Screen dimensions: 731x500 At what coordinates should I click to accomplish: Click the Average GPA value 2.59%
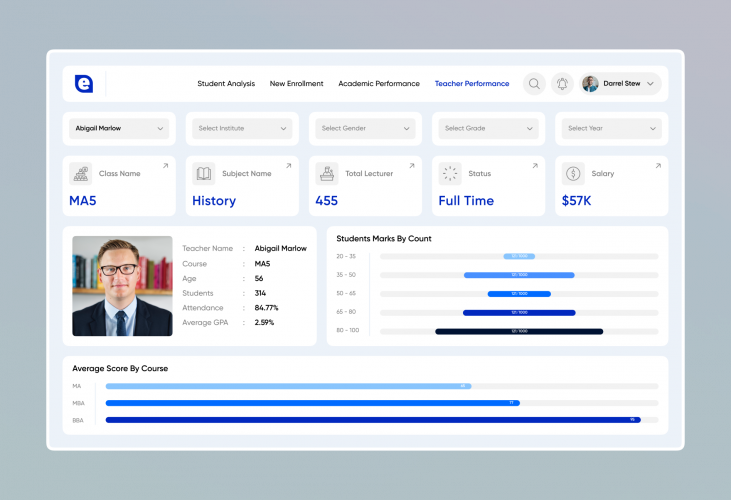pyautogui.click(x=264, y=322)
